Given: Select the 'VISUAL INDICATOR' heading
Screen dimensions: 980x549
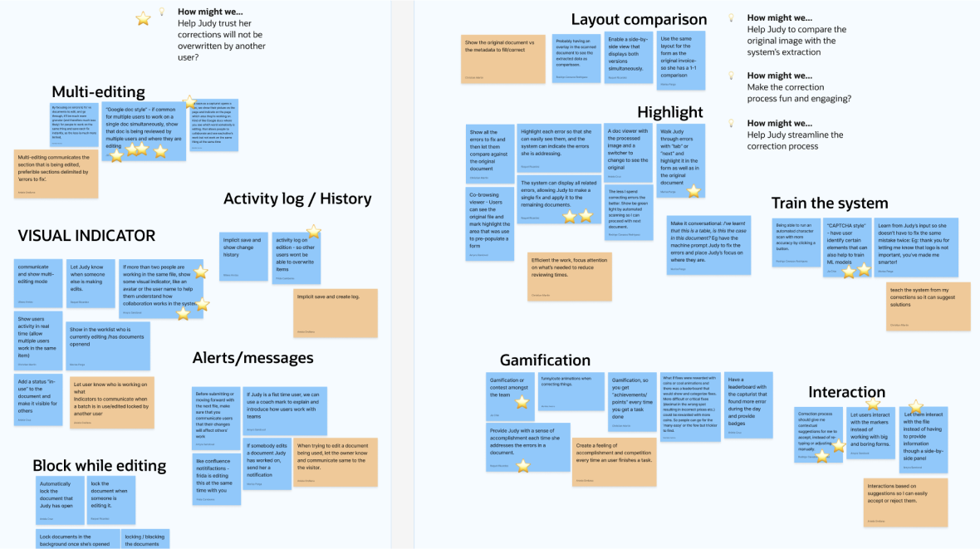Looking at the screenshot, I should pos(86,236).
